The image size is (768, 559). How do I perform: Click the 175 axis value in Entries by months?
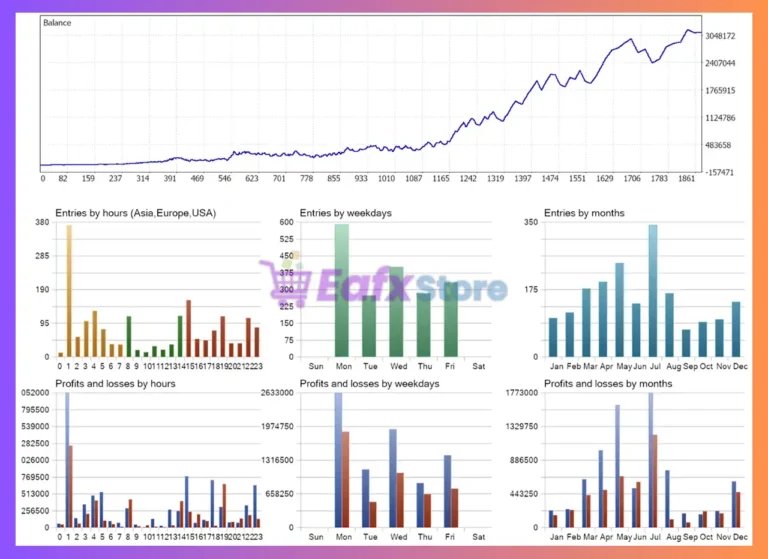coord(531,290)
